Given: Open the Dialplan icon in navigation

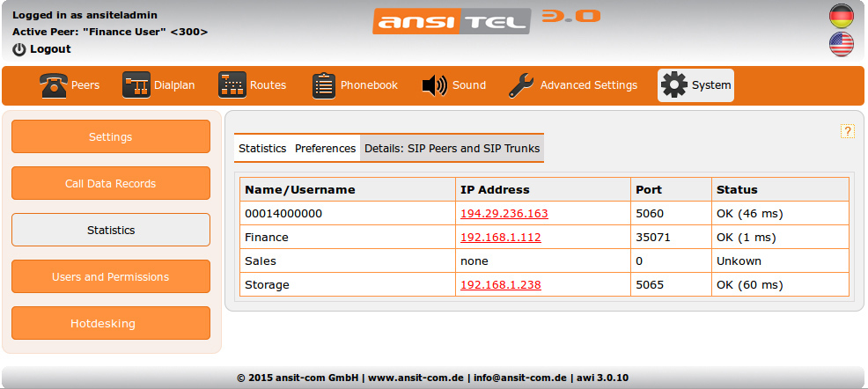Looking at the screenshot, I should [x=136, y=85].
